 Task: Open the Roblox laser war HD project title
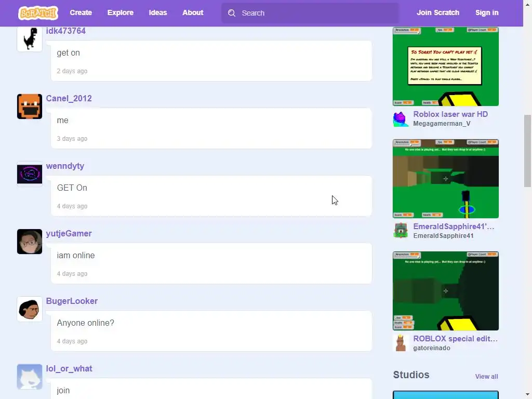pos(450,114)
